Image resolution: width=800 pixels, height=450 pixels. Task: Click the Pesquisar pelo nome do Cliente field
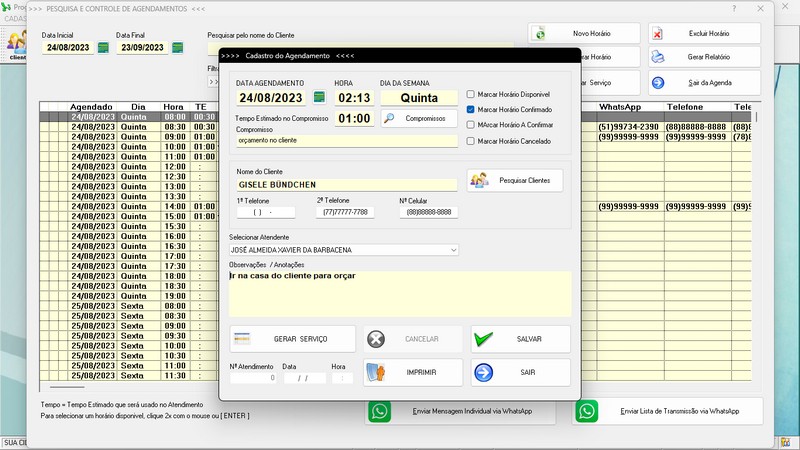(x=361, y=48)
